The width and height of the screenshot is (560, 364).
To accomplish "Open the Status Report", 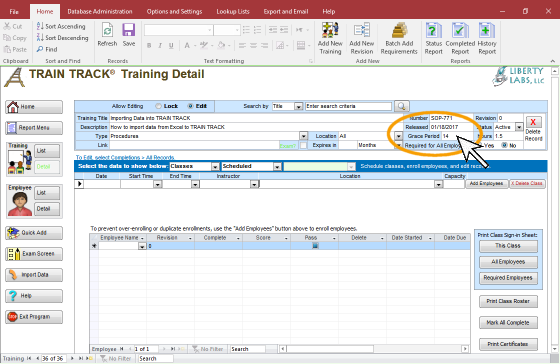I will coord(434,39).
